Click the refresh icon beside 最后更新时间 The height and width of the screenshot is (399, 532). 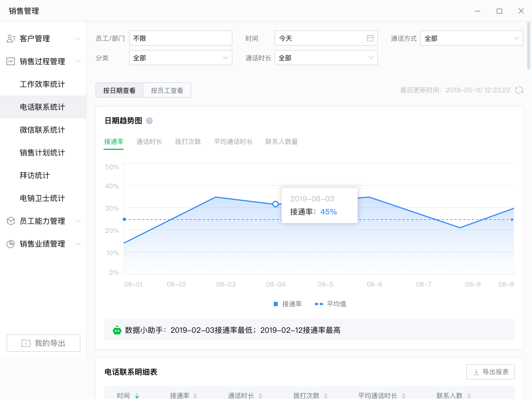pyautogui.click(x=520, y=90)
